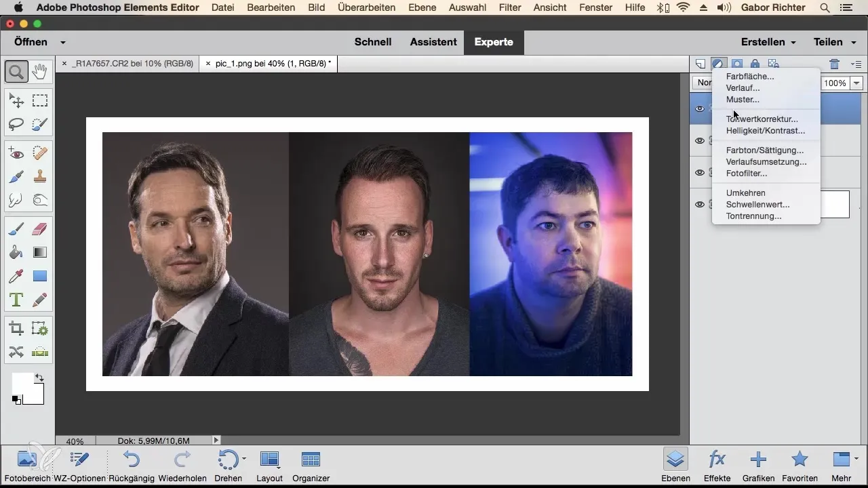Screen dimensions: 868x488
Task: Choose Helligkeit/Kontrast... from the menu
Action: tap(766, 130)
